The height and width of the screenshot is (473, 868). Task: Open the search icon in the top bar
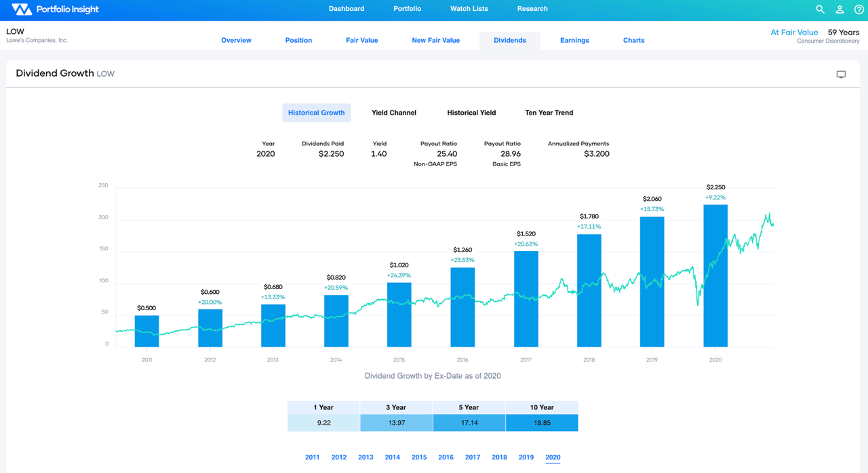pos(820,9)
